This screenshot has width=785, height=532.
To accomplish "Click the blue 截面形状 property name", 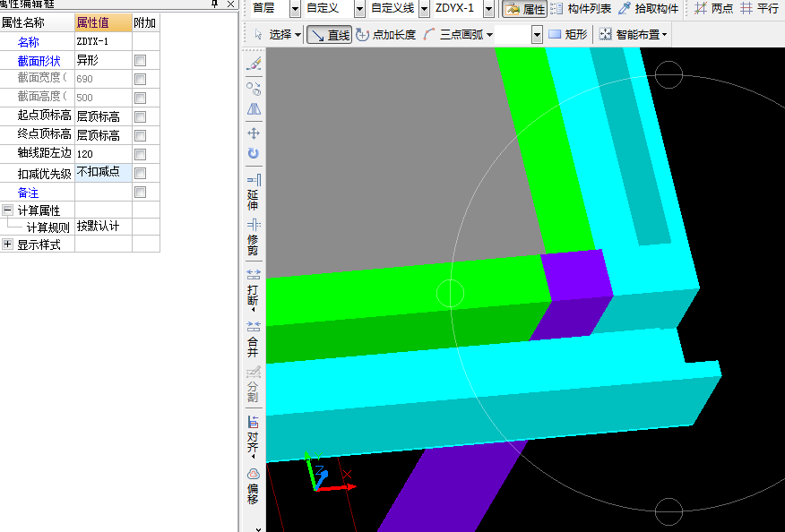I will 39,61.
